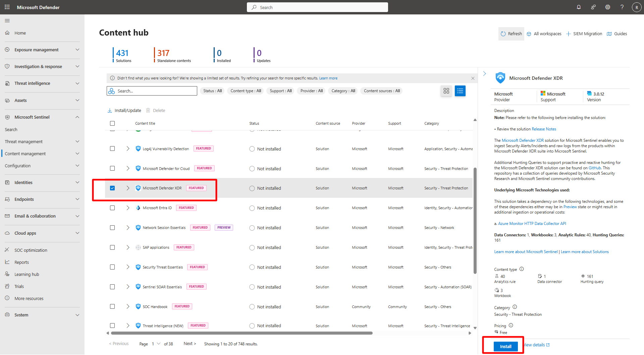Open the Provider filter dropdown
Screen dimensions: 644x355
[312, 91]
